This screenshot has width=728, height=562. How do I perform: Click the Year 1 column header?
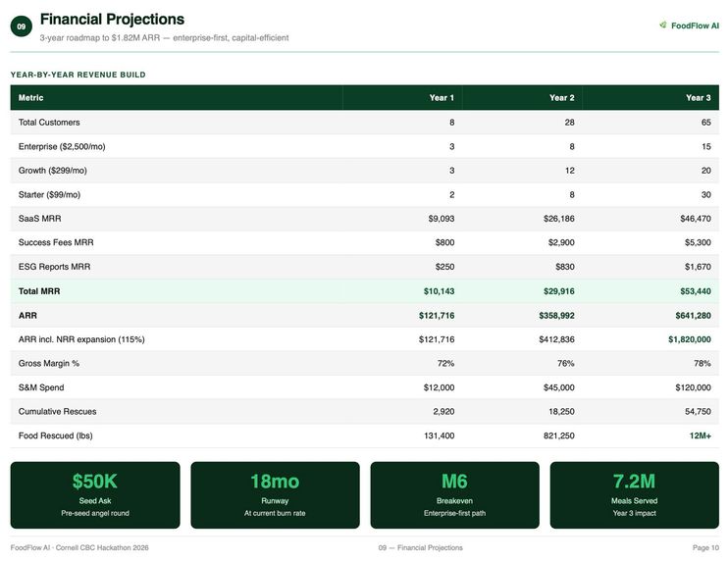click(x=442, y=98)
